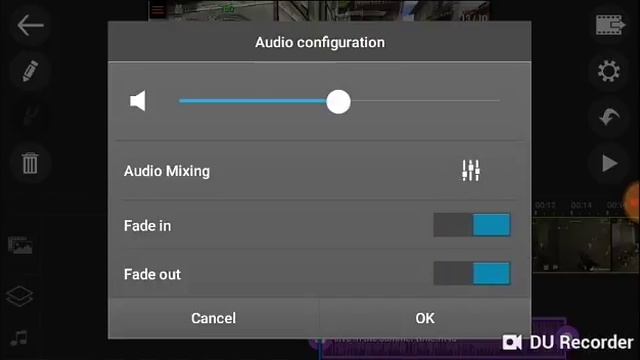Toggle the Fade in switch

pyautogui.click(x=472, y=225)
